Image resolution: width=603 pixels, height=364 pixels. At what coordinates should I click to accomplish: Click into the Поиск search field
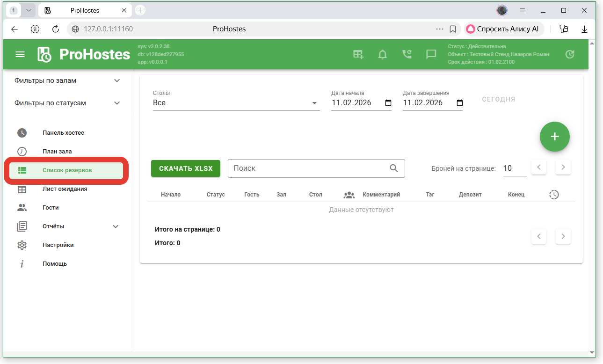pyautogui.click(x=309, y=168)
